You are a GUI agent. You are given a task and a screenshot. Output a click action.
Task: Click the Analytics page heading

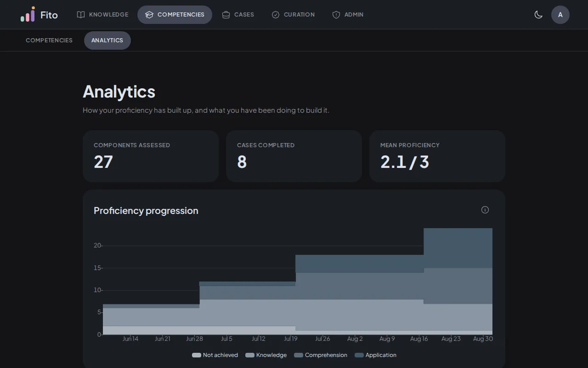coord(119,92)
